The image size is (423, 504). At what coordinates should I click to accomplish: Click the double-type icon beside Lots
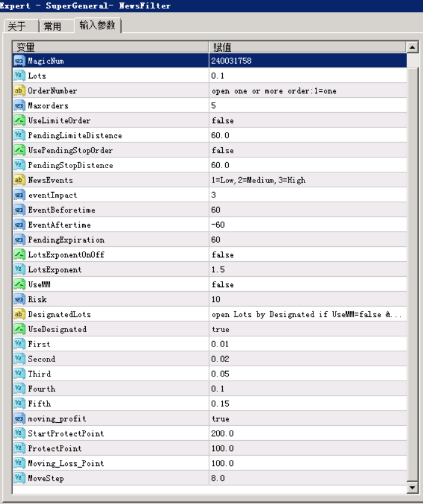pyautogui.click(x=19, y=76)
